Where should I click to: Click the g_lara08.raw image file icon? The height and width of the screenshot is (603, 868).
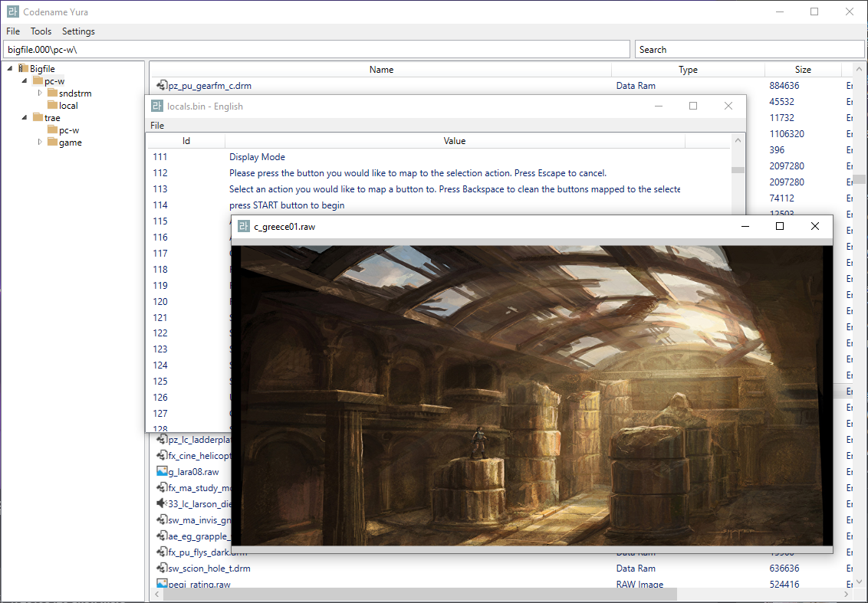(x=162, y=472)
